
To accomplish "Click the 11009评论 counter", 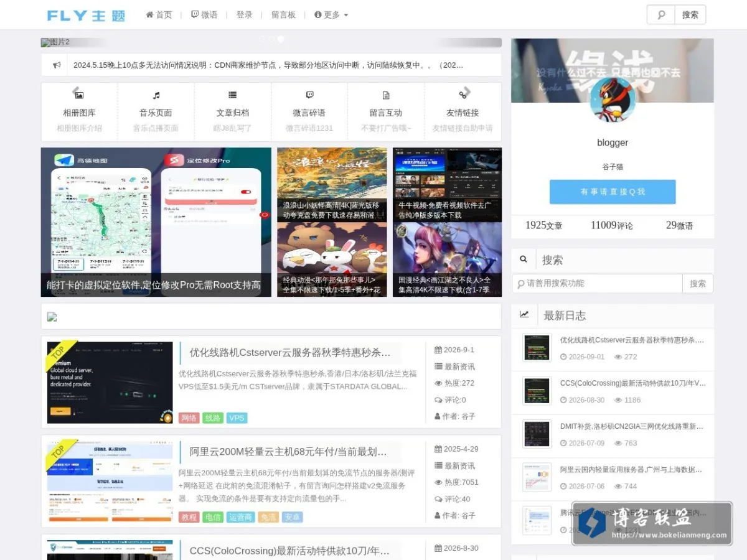I will [x=612, y=225].
